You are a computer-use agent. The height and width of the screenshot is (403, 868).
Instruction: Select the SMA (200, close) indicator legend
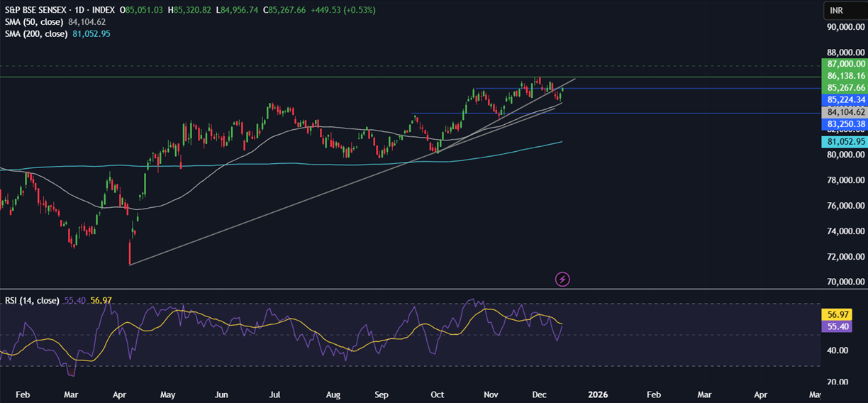tap(38, 33)
